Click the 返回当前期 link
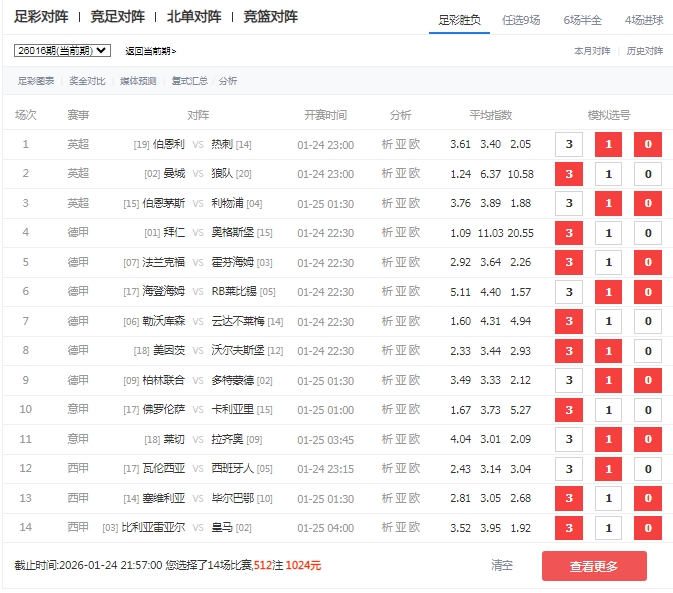673x593 pixels. [150, 51]
